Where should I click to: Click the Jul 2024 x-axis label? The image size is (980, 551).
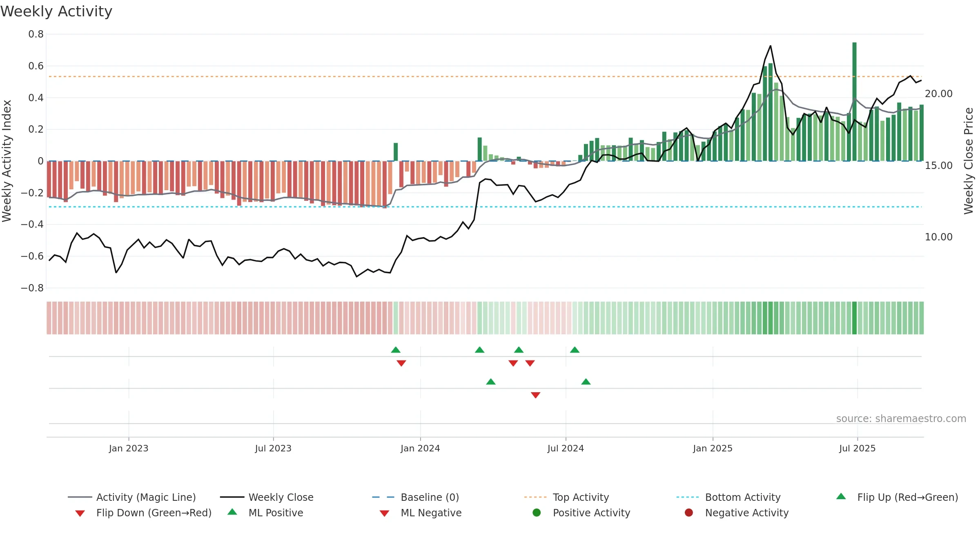click(566, 448)
